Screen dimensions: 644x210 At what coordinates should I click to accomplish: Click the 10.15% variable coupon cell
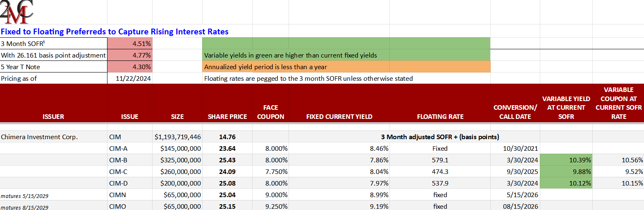point(618,183)
